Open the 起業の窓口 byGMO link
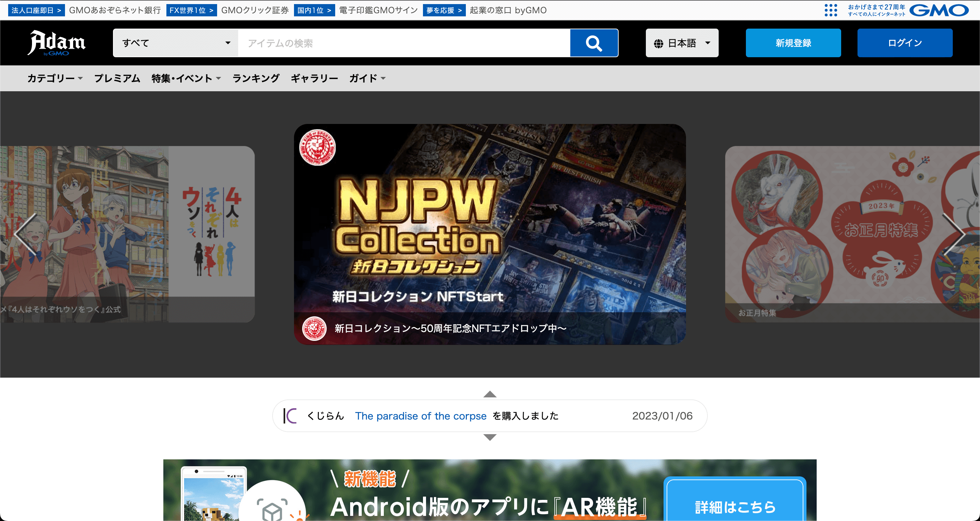Viewport: 980px width, 521px height. click(x=508, y=10)
